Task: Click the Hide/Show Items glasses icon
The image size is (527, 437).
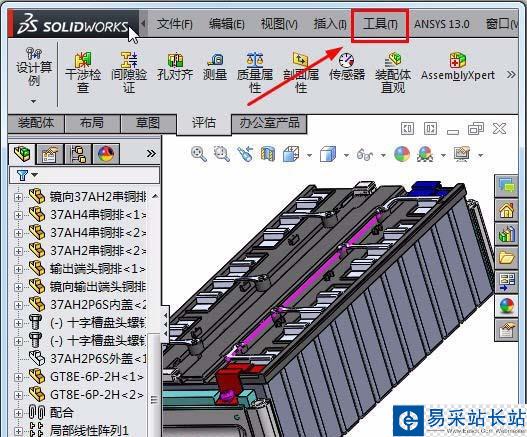Action: (365, 155)
